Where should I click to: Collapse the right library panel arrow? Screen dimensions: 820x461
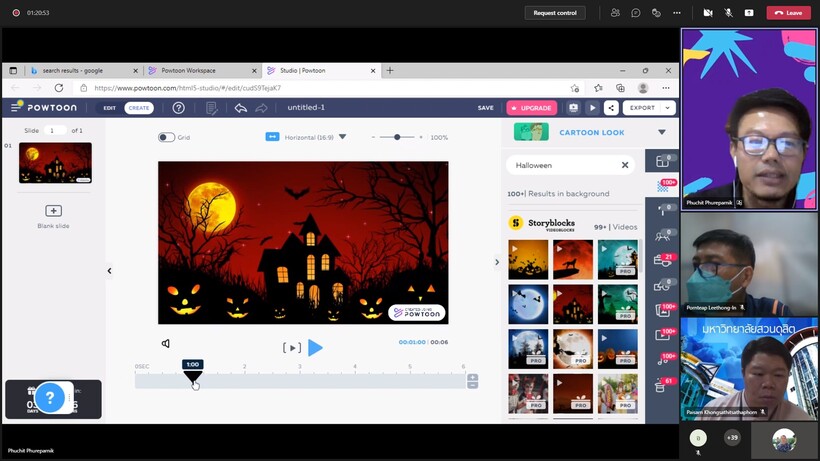click(x=497, y=262)
